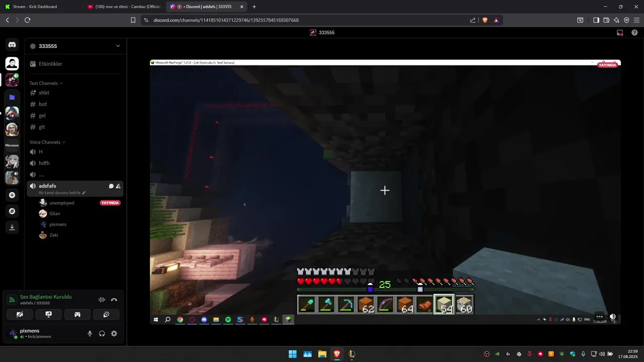Open Brave Rewards triangle icon
644x362 pixels.
tap(496, 20)
